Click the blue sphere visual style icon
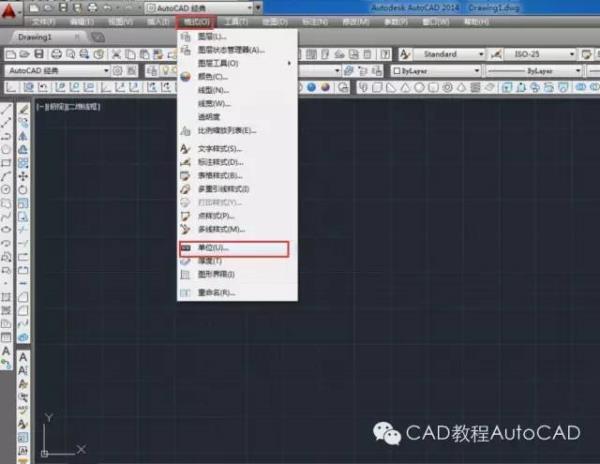 311,88
